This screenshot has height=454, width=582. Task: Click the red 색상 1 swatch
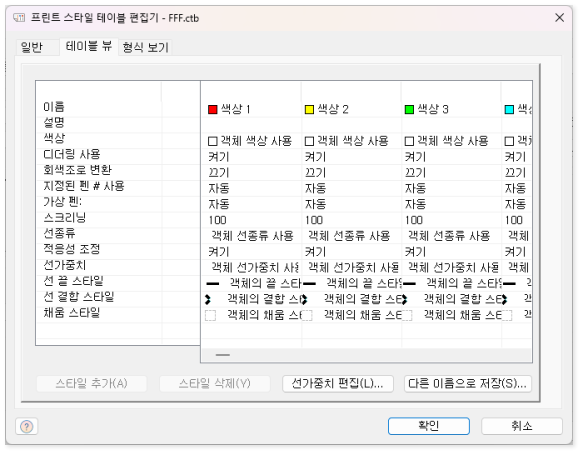click(213, 110)
